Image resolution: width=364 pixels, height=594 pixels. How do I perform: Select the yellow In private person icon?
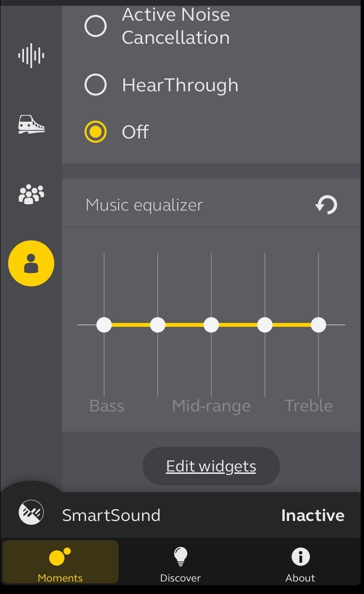[x=31, y=263]
